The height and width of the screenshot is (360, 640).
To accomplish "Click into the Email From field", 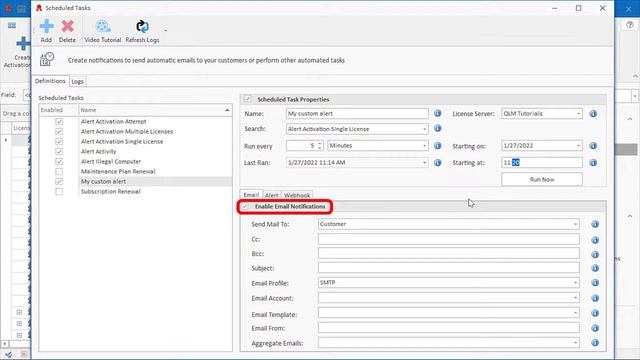I will click(x=449, y=328).
